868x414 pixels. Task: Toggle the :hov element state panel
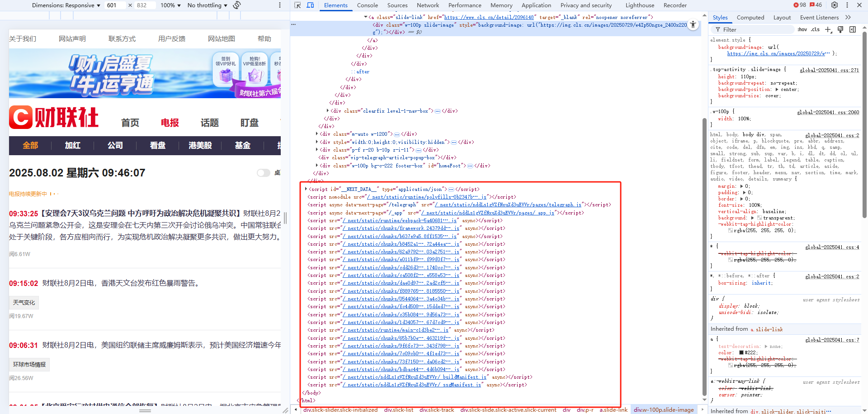point(802,29)
